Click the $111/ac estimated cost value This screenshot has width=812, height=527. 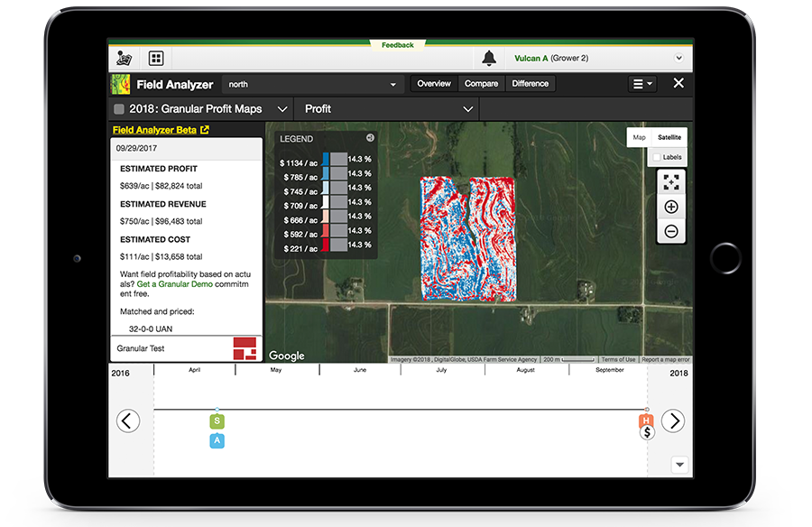tap(134, 256)
